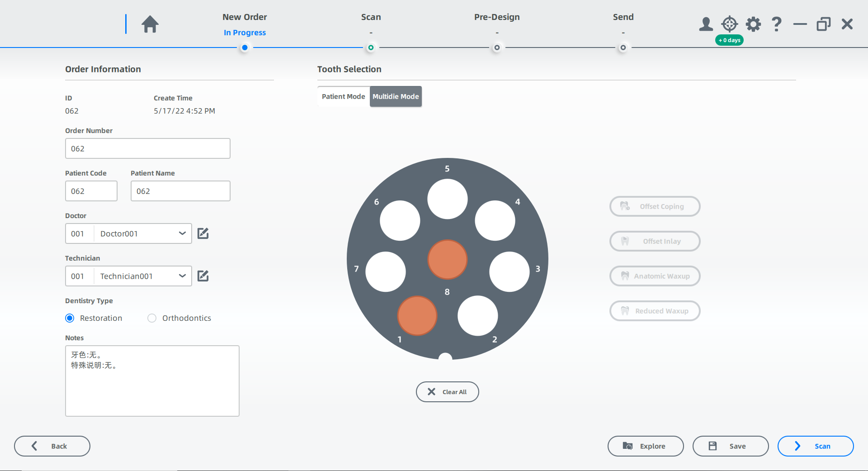The image size is (868, 471).
Task: Select multidie position 5
Action: point(448,199)
